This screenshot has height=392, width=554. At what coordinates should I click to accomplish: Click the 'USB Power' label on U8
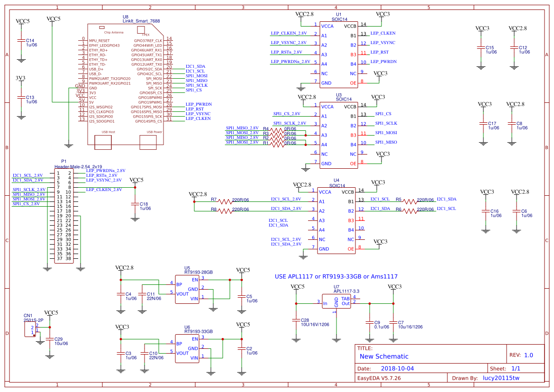[154, 132]
